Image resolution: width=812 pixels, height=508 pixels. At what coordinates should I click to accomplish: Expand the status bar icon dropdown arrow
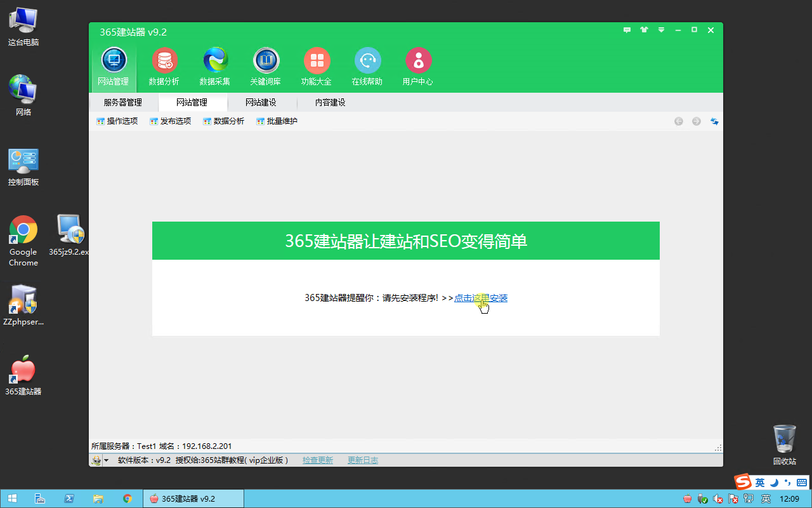click(106, 460)
